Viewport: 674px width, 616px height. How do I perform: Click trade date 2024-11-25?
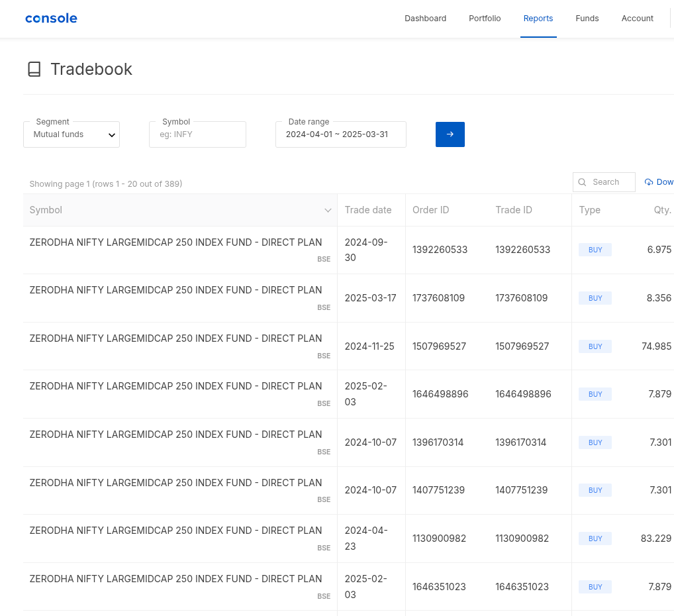click(x=369, y=346)
